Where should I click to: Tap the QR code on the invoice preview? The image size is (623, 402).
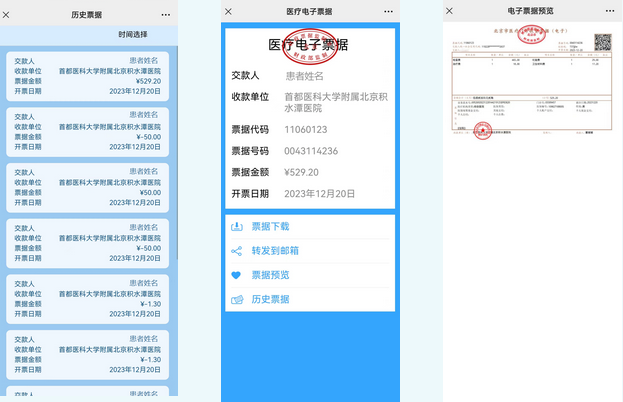click(602, 42)
